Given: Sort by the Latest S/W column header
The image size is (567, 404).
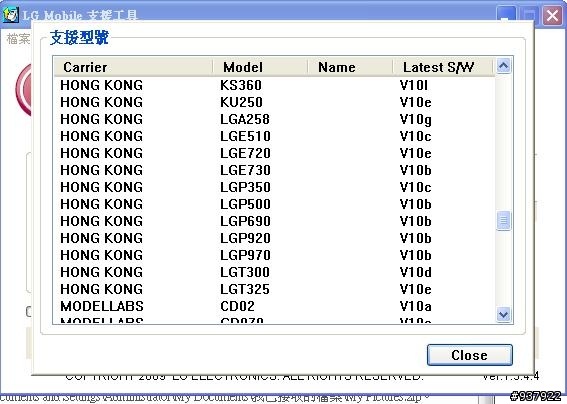Looking at the screenshot, I should pyautogui.click(x=443, y=67).
